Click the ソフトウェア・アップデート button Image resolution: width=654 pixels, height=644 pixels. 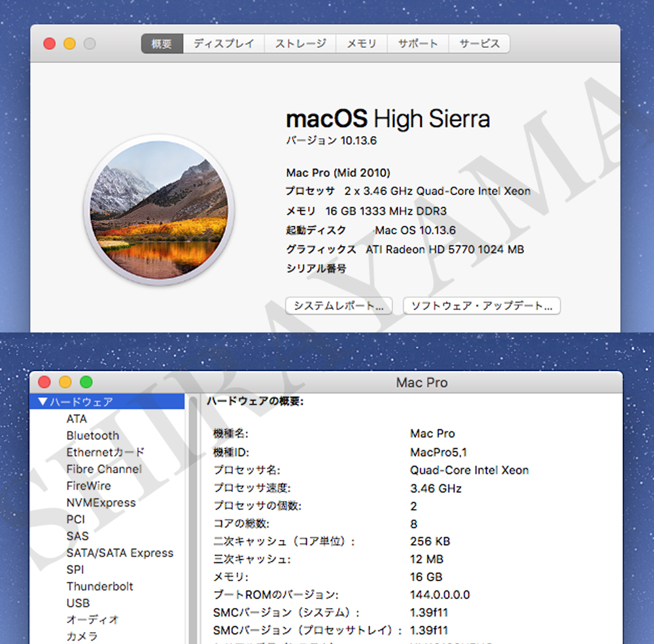481,306
